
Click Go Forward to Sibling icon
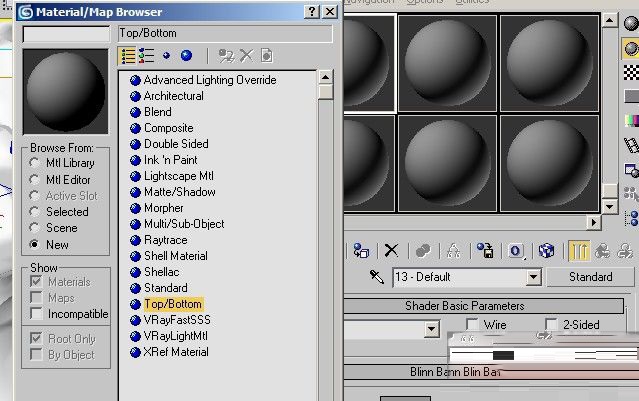625,251
